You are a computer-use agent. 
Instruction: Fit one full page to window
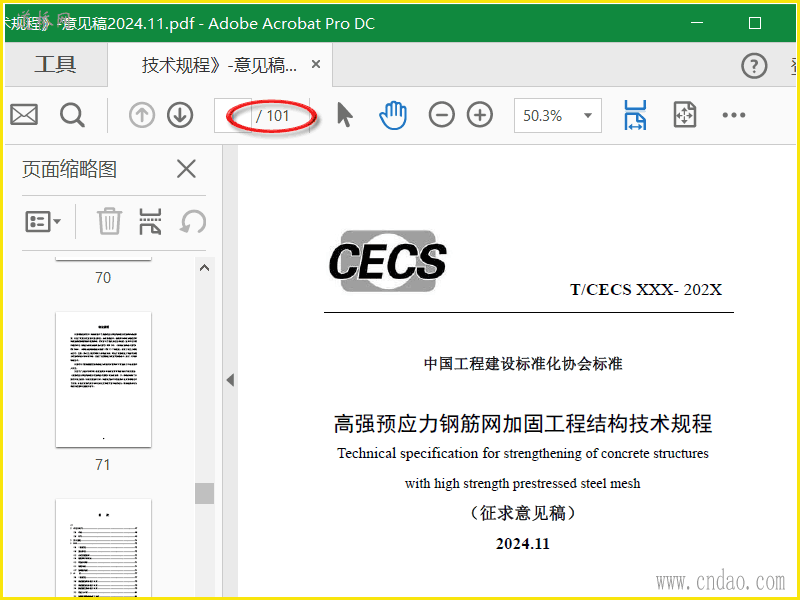(685, 115)
